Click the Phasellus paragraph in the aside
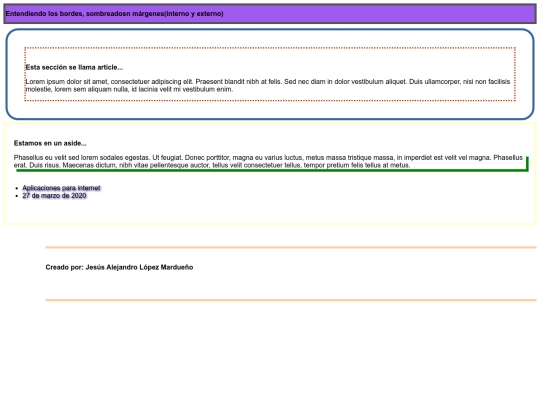 pyautogui.click(x=268, y=161)
